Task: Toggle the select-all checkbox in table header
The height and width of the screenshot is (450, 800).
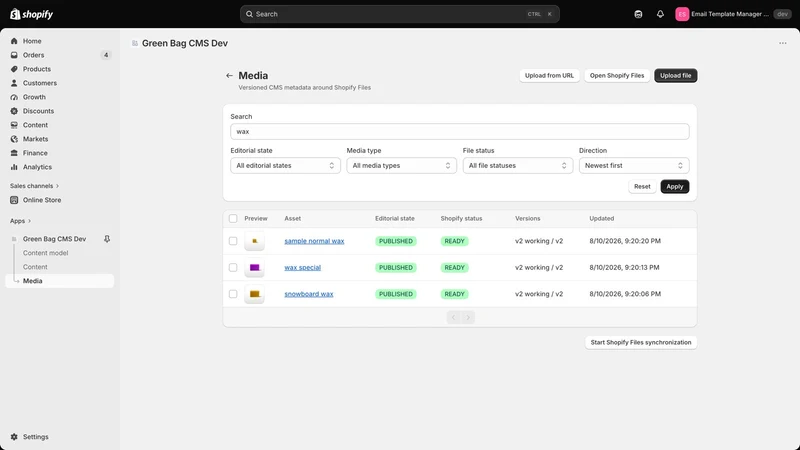Action: click(233, 218)
